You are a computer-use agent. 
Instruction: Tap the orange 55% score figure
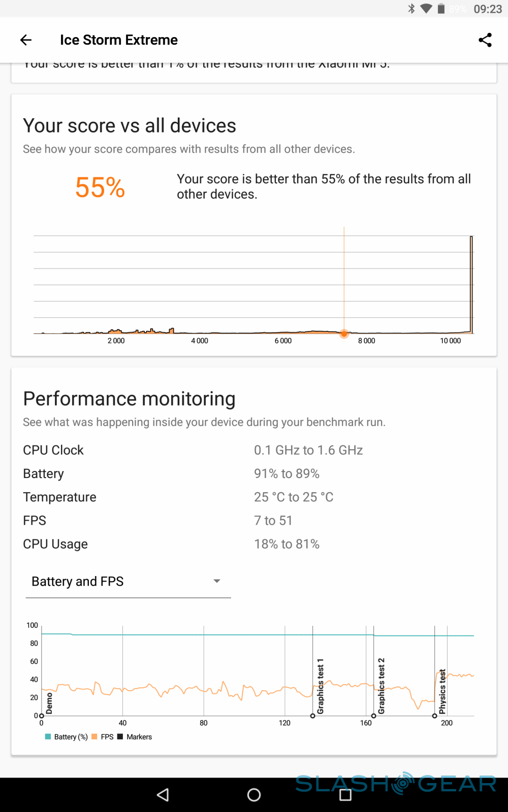(x=100, y=187)
